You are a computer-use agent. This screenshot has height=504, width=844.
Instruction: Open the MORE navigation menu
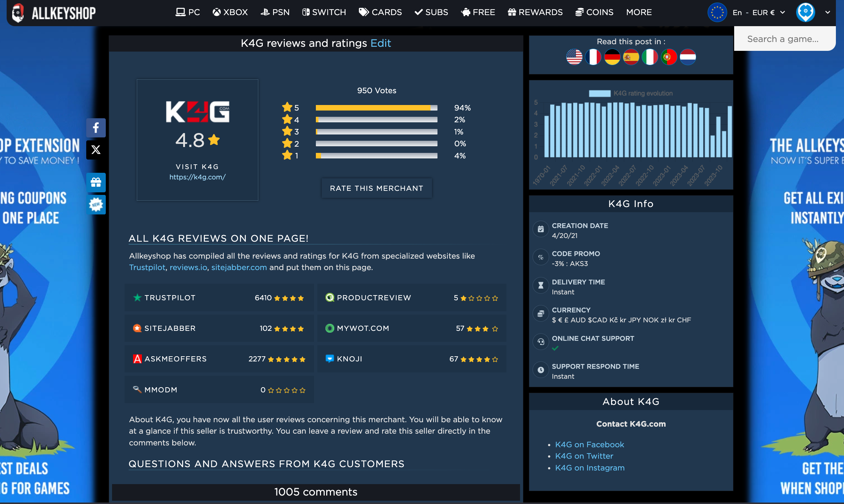[639, 12]
